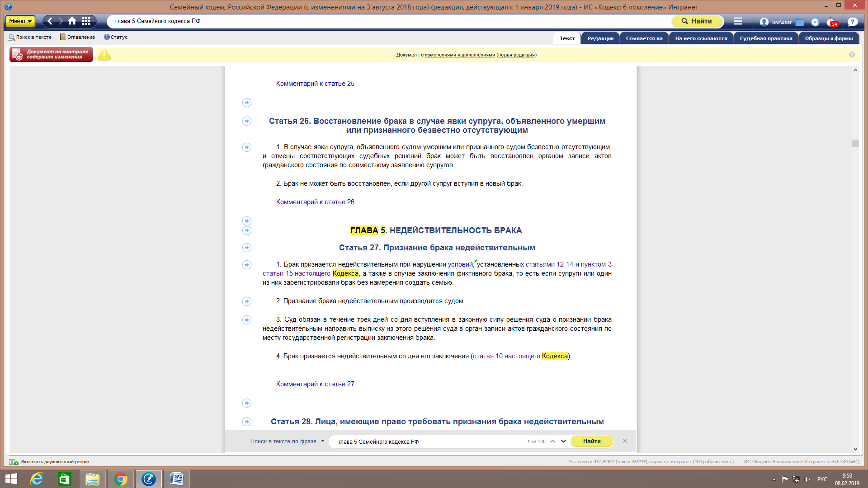Open Windows Start button
This screenshot has width=868, height=488.
coord(11,479)
